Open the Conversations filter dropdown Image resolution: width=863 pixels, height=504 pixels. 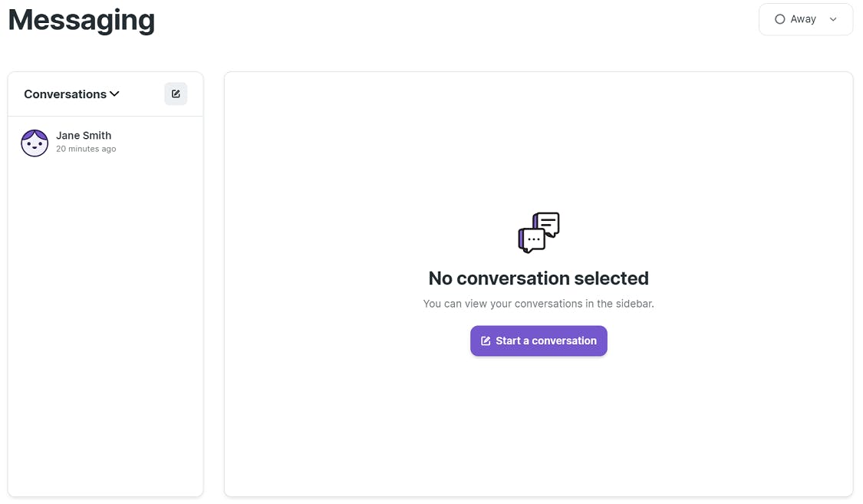click(71, 94)
